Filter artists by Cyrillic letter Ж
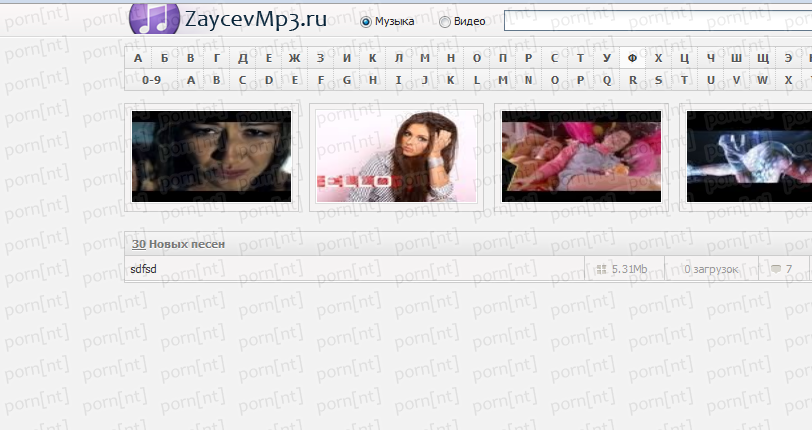 point(295,58)
